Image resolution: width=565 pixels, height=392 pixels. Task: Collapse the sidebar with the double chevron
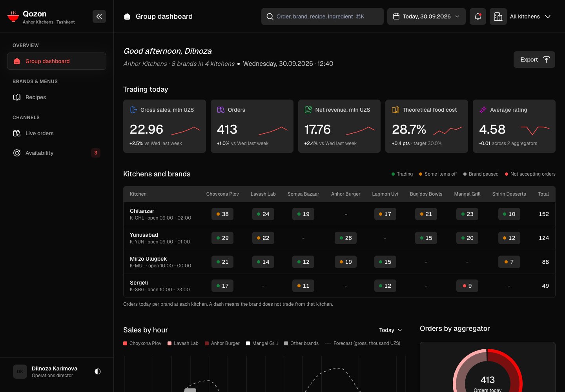pyautogui.click(x=99, y=16)
